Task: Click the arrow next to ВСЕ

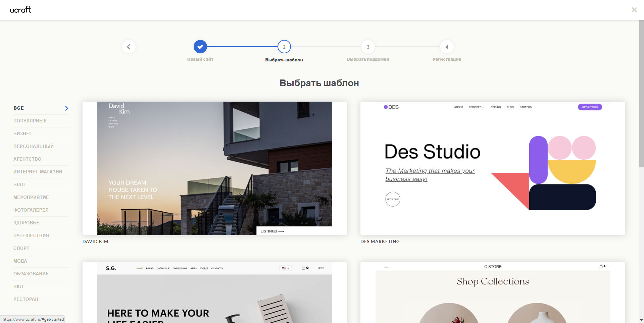Action: point(66,108)
